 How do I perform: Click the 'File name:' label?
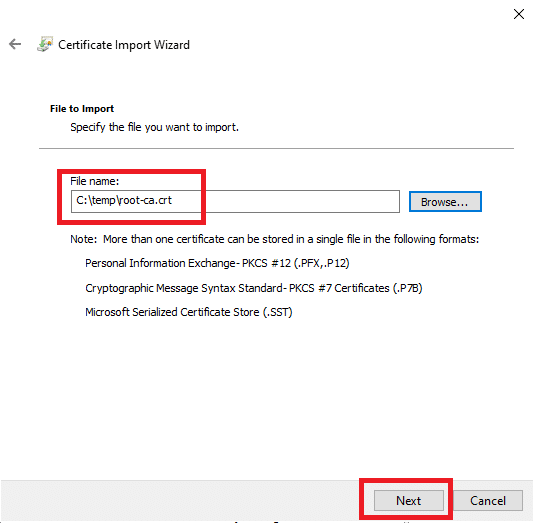coord(95,181)
